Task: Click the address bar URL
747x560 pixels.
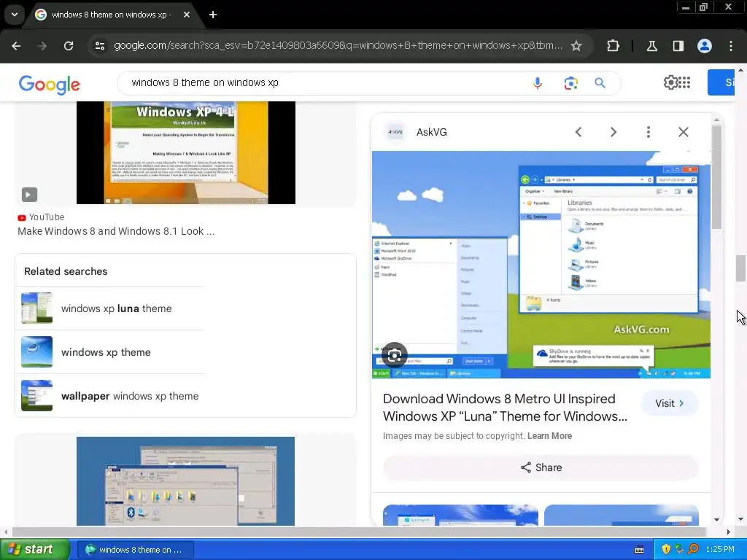Action: pos(337,46)
